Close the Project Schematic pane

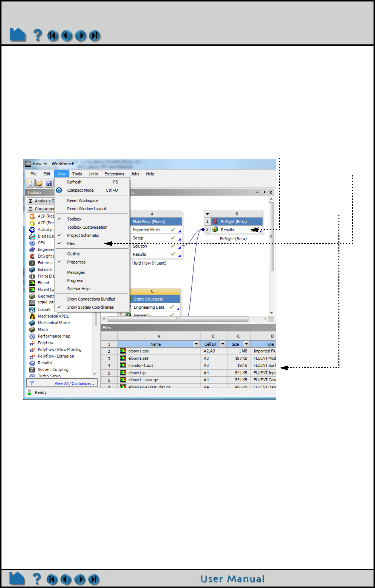pos(271,192)
